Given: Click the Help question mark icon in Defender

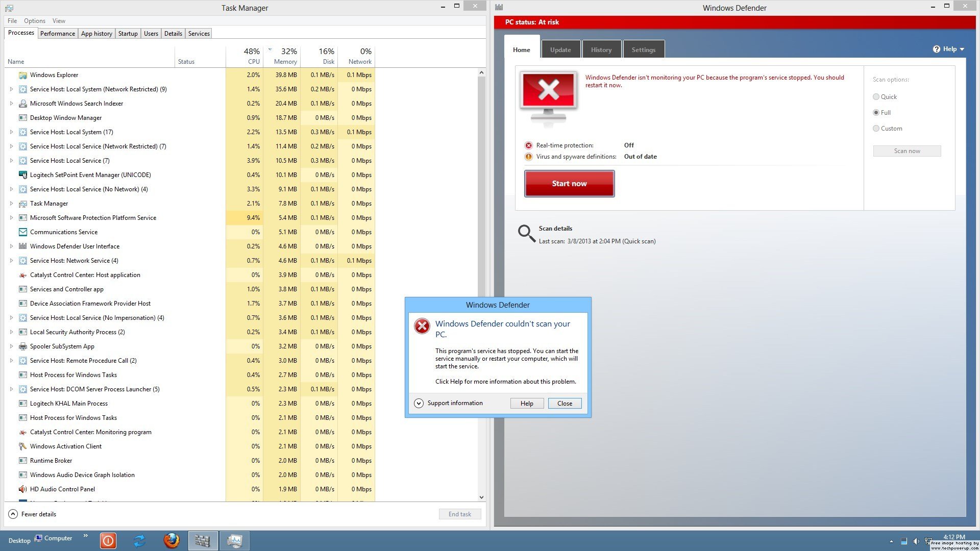Looking at the screenshot, I should pos(937,49).
